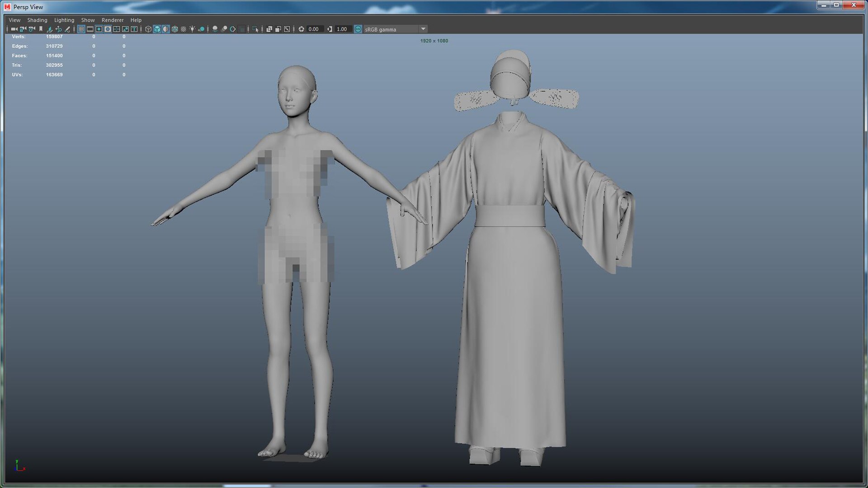The image size is (868, 488).
Task: Open the Renderer menu
Action: tap(112, 20)
